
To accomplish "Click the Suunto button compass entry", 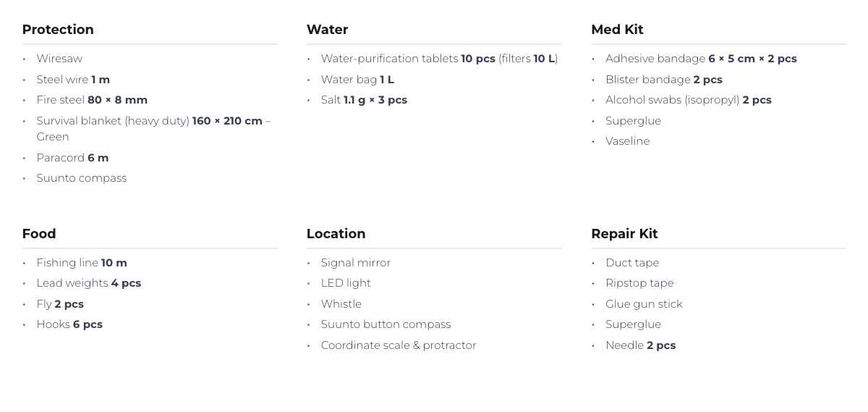I will coord(386,324).
